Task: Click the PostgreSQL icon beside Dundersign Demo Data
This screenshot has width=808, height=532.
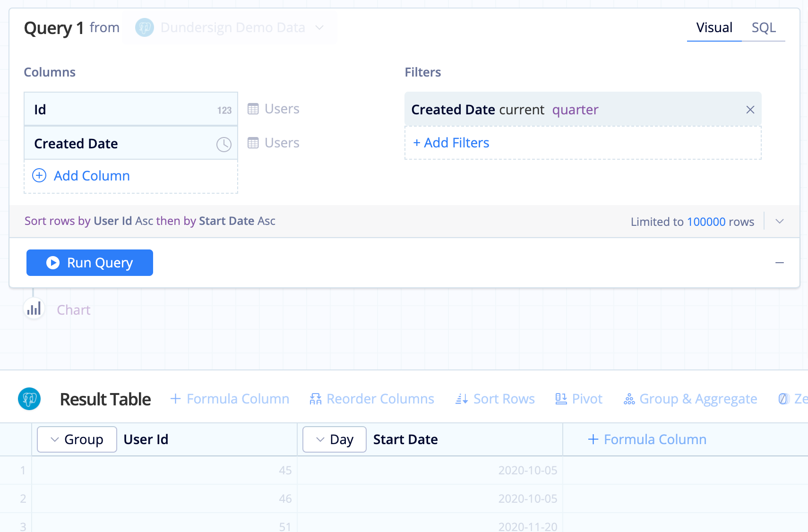Action: click(x=145, y=27)
